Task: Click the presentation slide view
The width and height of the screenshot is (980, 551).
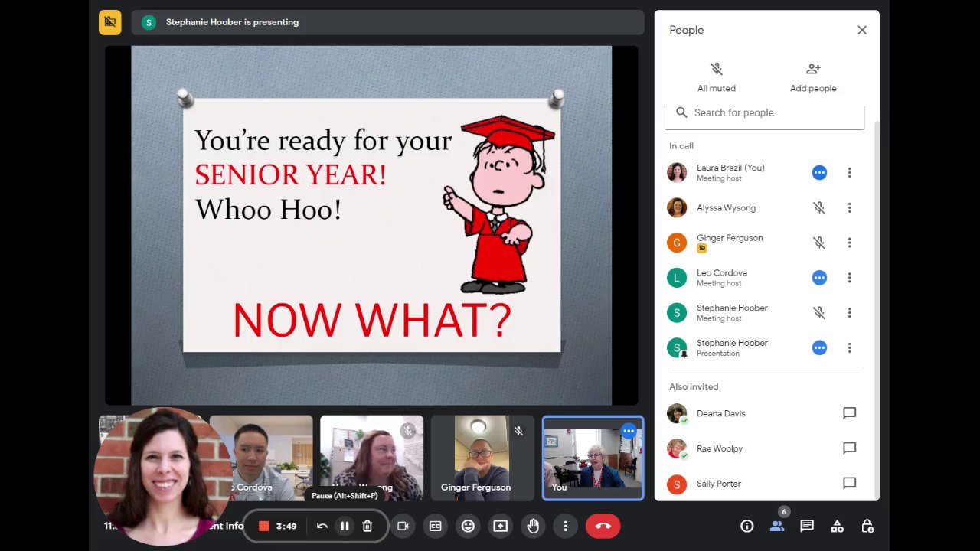Action: point(371,225)
